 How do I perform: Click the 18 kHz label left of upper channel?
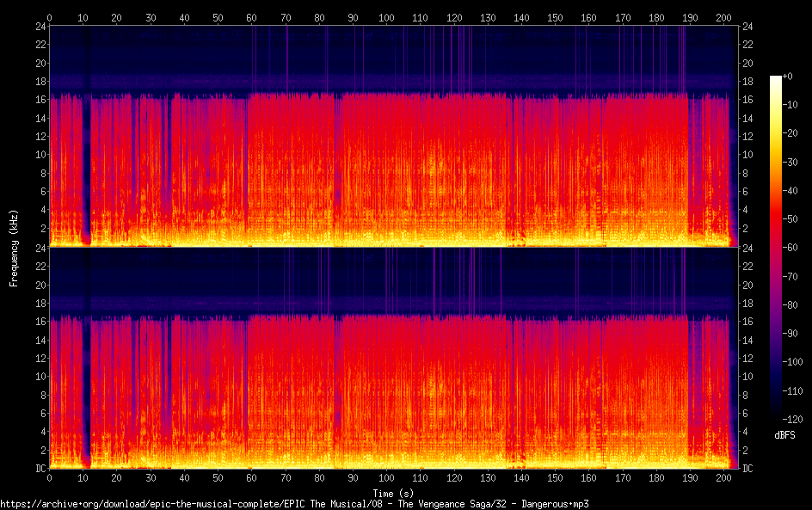(40, 82)
